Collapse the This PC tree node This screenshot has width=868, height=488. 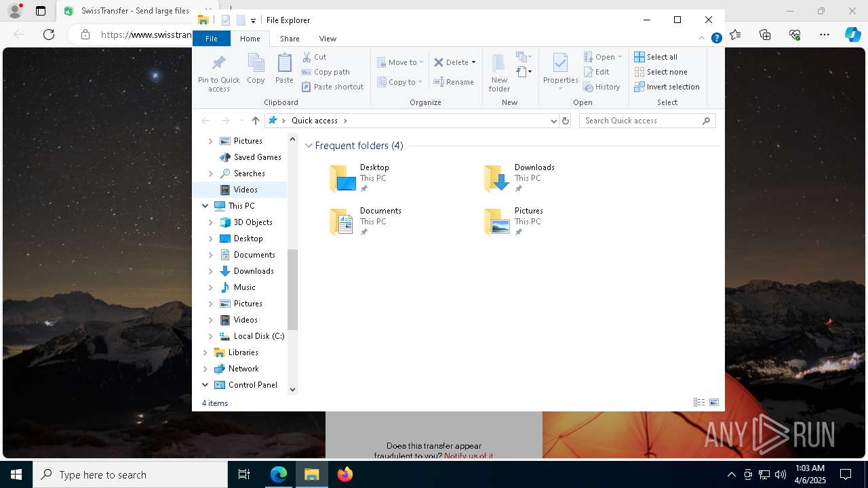click(205, 206)
